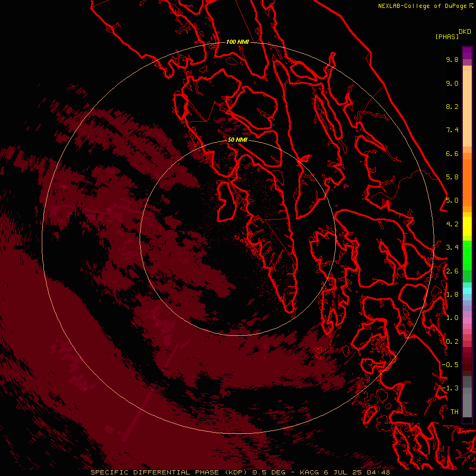Image resolution: width=476 pixels, height=476 pixels.
Task: Click the purple top segment of color bar
Action: pyautogui.click(x=467, y=53)
